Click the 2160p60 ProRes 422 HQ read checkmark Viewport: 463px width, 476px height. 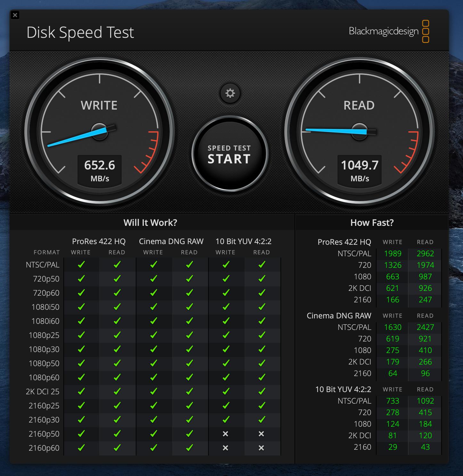117,448
